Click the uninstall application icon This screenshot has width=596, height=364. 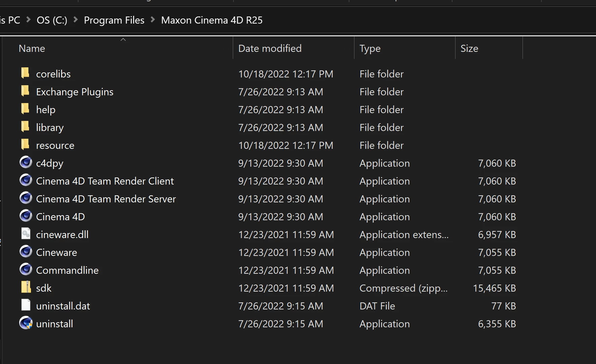(x=26, y=323)
